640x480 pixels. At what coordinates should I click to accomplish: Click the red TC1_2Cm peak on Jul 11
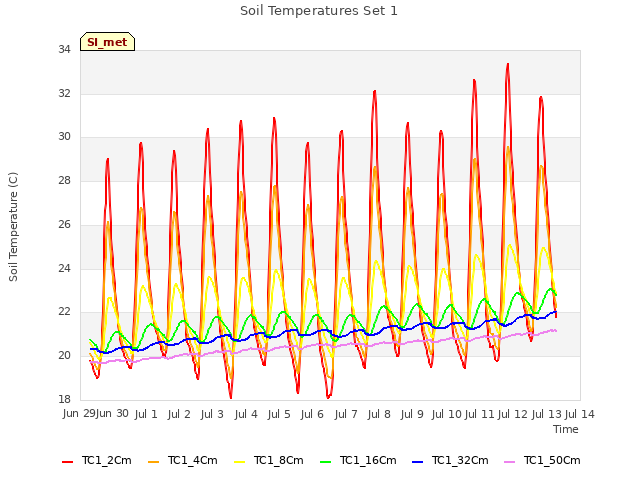[x=474, y=80]
